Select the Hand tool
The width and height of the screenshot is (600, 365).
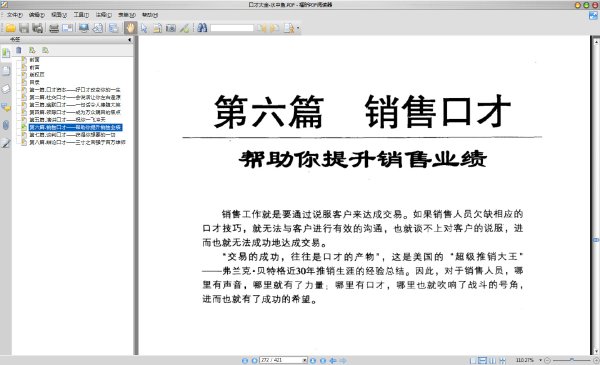[x=130, y=28]
